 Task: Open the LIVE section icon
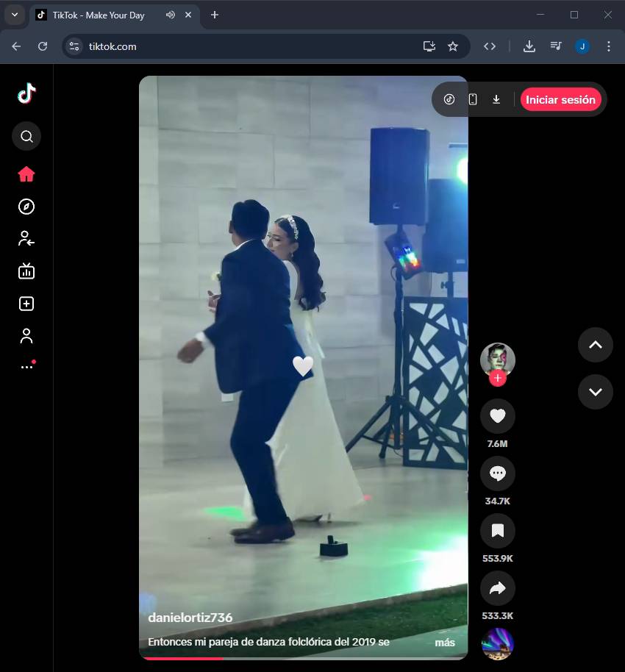[26, 271]
